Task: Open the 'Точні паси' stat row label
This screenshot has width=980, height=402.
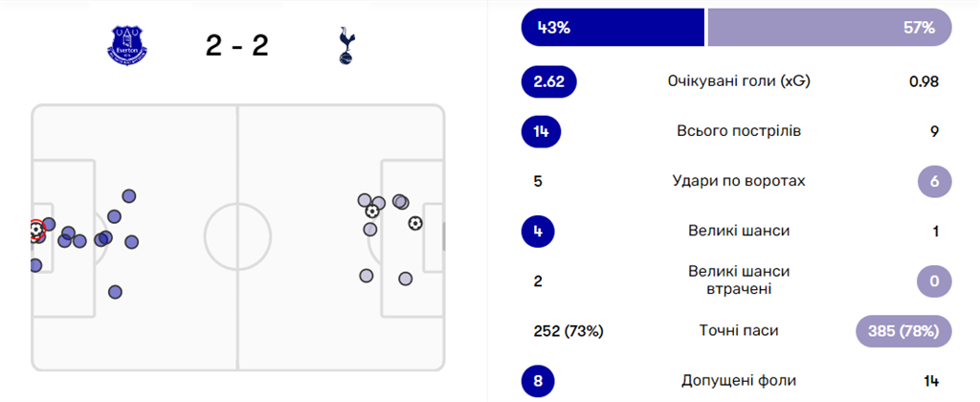Action: [x=738, y=331]
